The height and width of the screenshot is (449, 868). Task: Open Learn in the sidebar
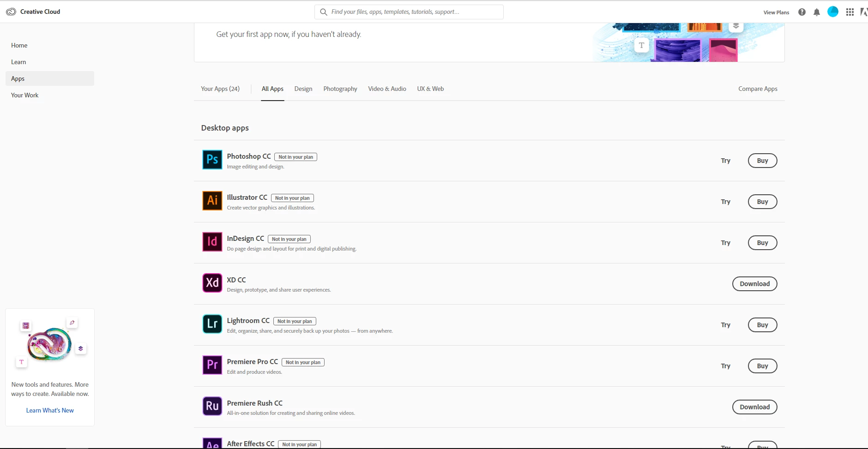pos(18,62)
